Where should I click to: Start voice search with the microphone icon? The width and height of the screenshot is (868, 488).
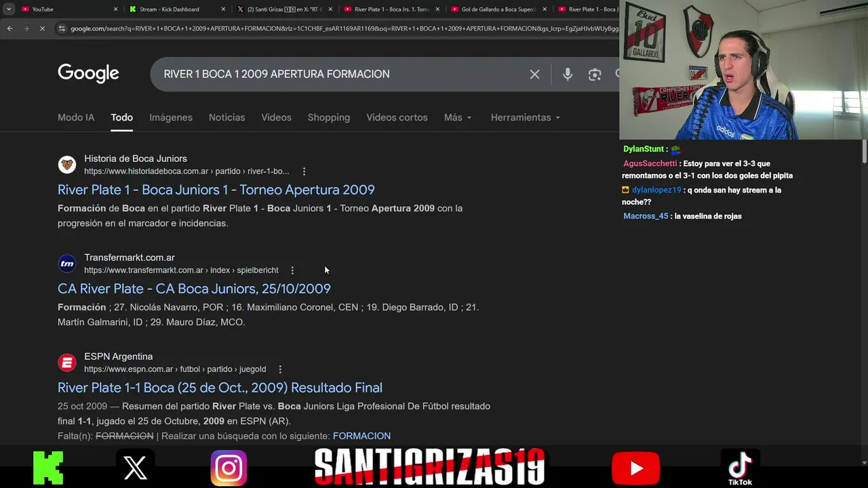click(x=568, y=75)
